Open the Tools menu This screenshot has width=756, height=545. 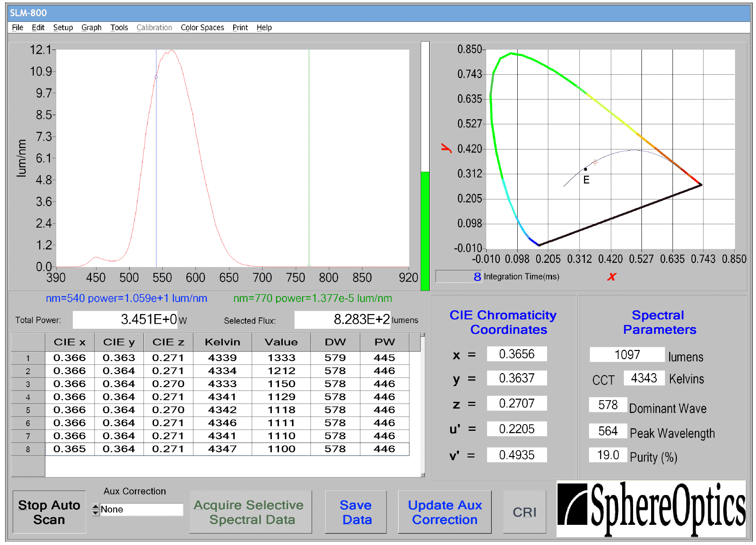click(119, 28)
